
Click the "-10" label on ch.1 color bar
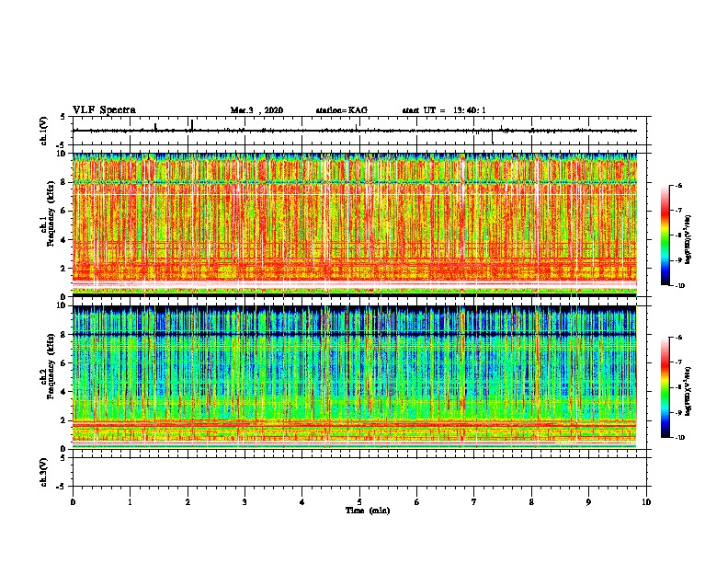pyautogui.click(x=679, y=286)
